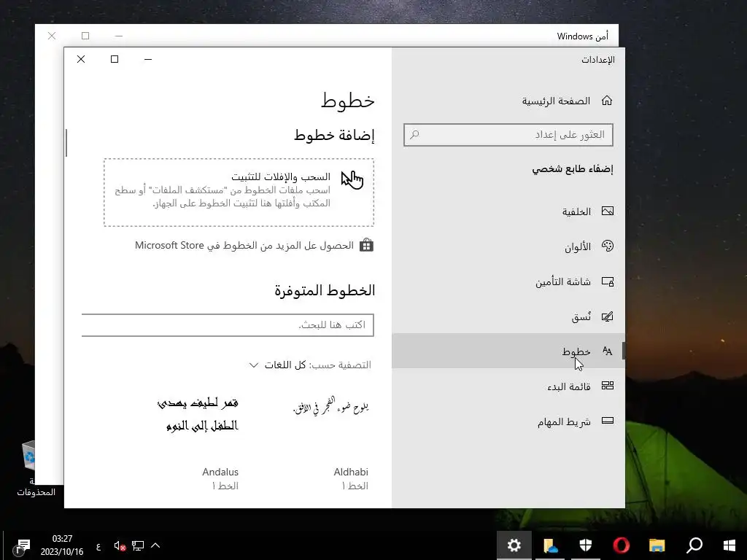Open Themes (نُسق) settings page
Image resolution: width=747 pixels, height=560 pixels.
click(x=508, y=316)
